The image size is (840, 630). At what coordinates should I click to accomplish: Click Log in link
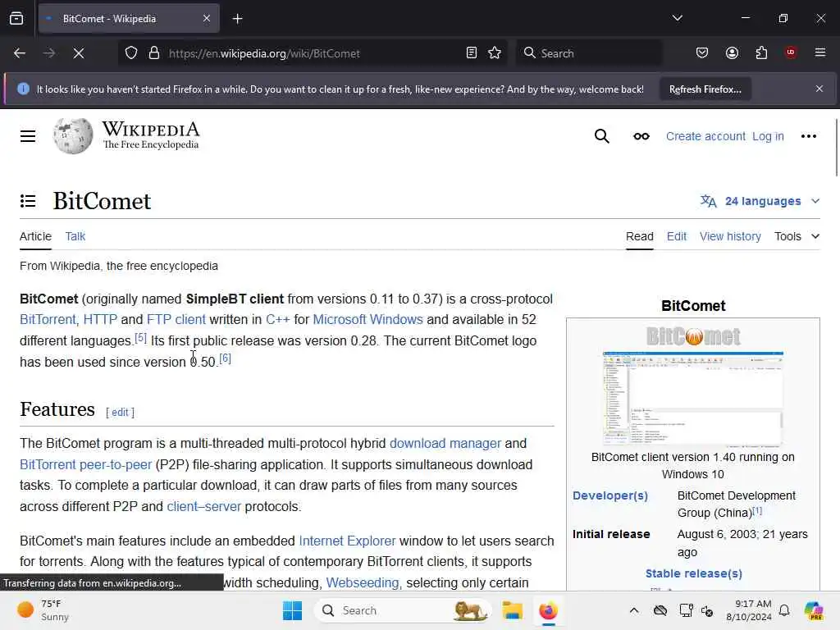[x=768, y=136]
